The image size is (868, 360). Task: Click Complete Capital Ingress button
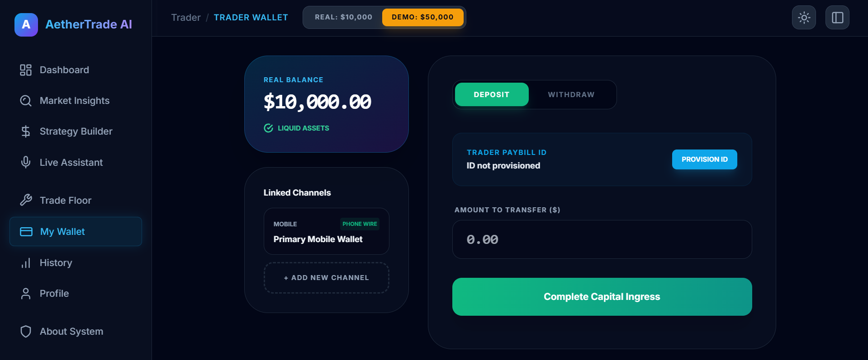pyautogui.click(x=602, y=297)
